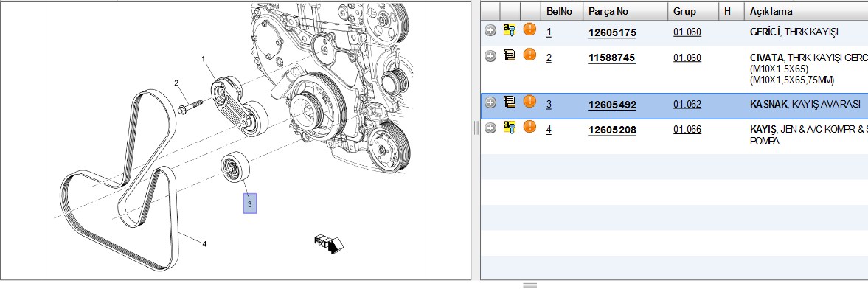This screenshot has height=289, width=868.
Task: Sort by Parça No column header
Action: (625, 11)
